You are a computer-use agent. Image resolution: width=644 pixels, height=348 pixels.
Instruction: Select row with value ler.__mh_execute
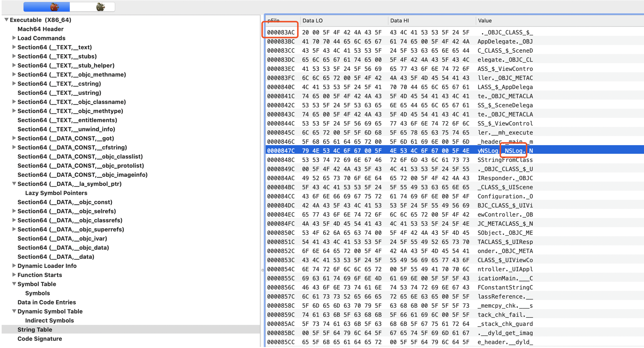tap(455, 132)
